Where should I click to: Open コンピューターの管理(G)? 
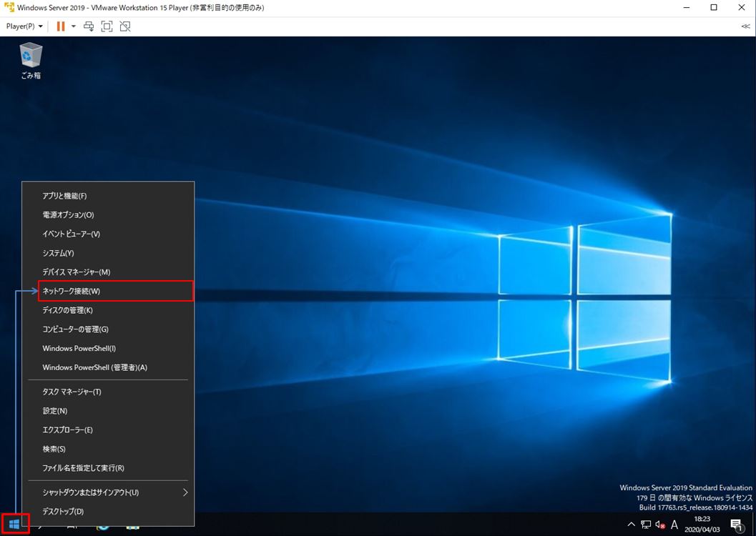[x=108, y=329]
